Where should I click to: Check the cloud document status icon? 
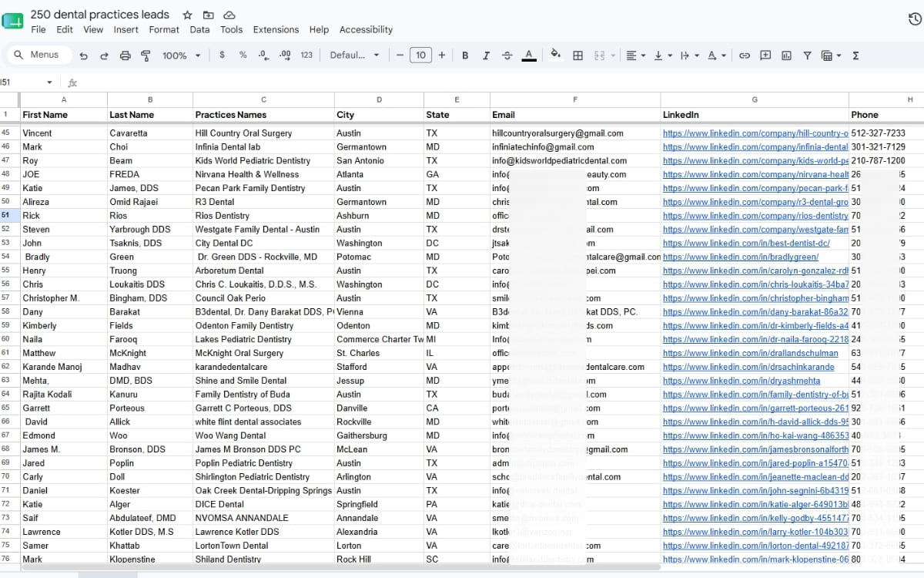point(229,15)
